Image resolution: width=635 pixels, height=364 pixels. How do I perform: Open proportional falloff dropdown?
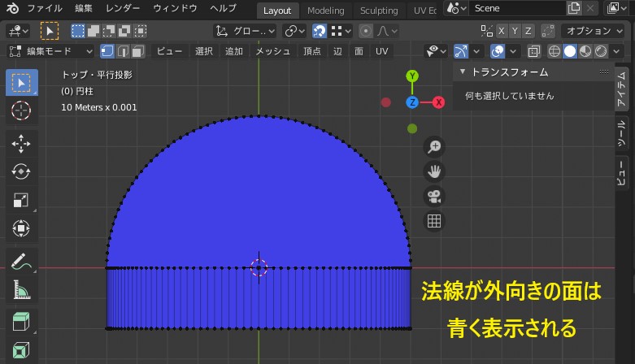pyautogui.click(x=387, y=31)
